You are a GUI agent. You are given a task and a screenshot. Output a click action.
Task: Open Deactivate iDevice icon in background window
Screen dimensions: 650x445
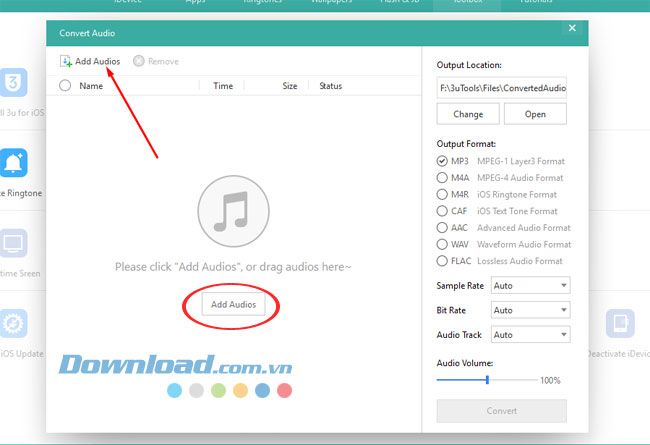pos(620,323)
